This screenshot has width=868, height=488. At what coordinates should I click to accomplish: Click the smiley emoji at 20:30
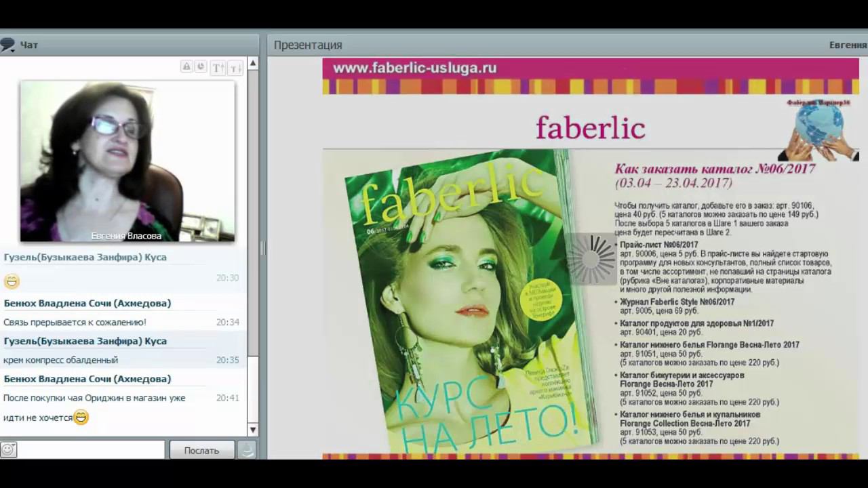(x=12, y=281)
